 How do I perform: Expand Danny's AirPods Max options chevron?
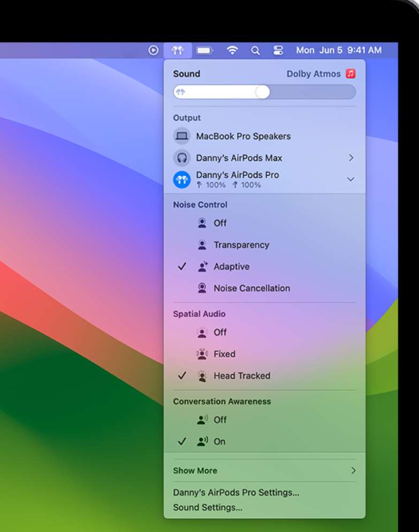click(351, 158)
